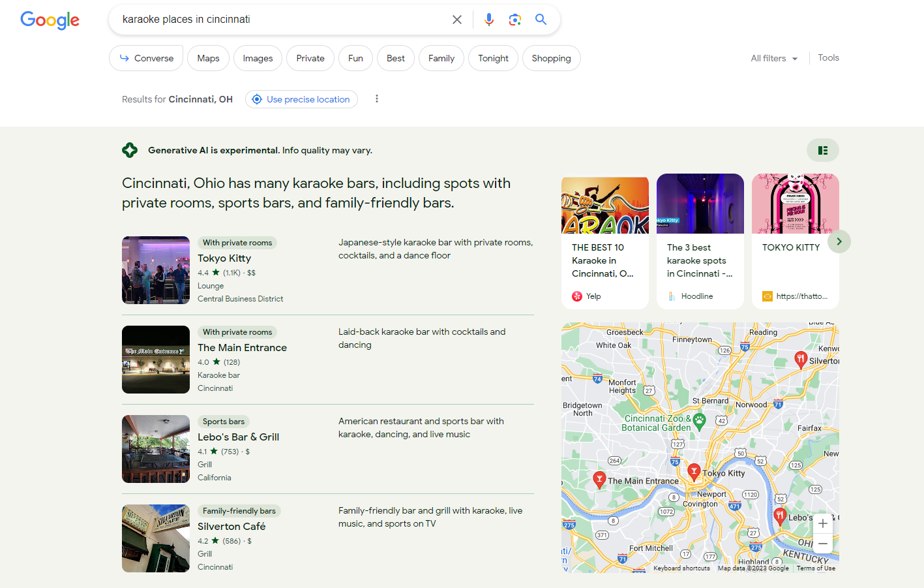Click Japanese-style karaoke bar description
The image size is (924, 588).
point(436,249)
